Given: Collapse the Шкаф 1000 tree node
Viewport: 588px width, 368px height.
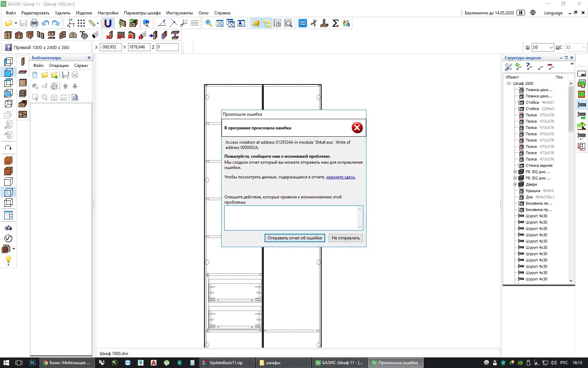Looking at the screenshot, I should coord(509,83).
